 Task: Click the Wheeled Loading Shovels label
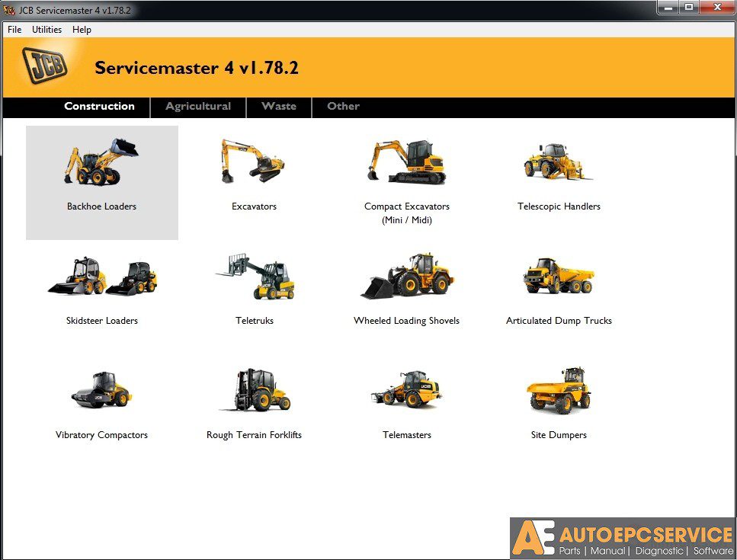(x=406, y=321)
